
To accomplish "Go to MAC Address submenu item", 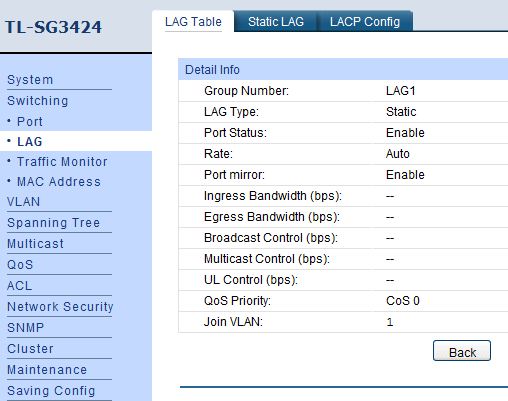I will (59, 182).
